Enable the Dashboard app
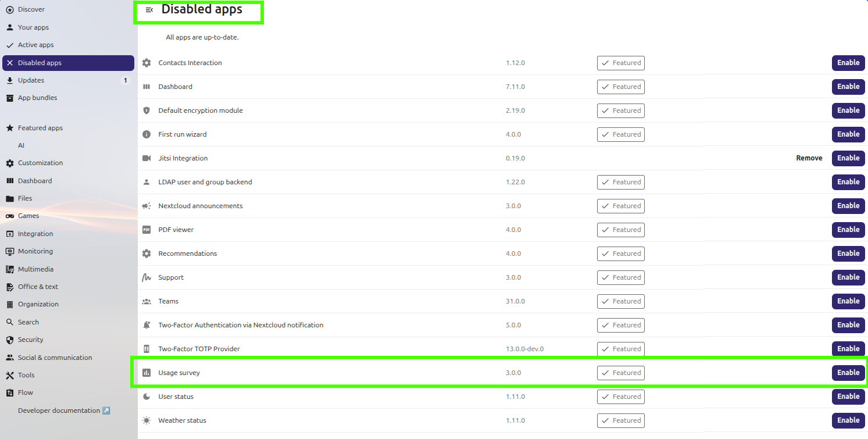This screenshot has height=439, width=868. coord(848,87)
